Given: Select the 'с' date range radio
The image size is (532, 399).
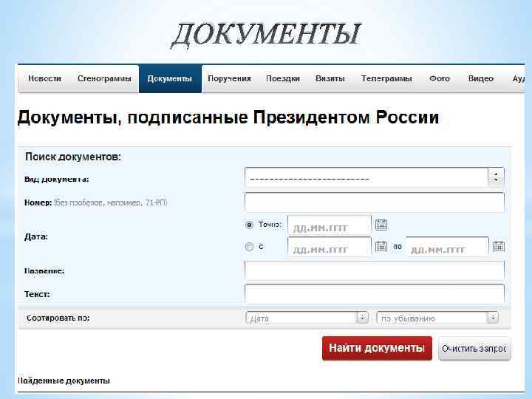Looking at the screenshot, I should [250, 247].
